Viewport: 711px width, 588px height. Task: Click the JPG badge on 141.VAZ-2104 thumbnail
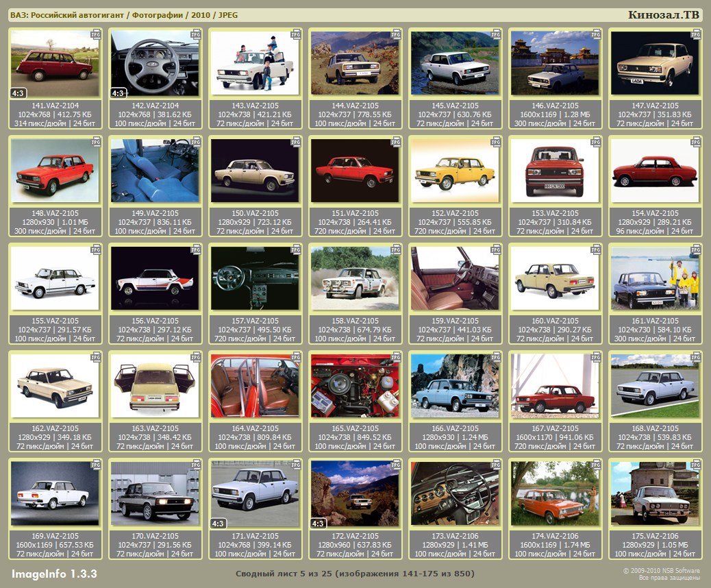(96, 34)
